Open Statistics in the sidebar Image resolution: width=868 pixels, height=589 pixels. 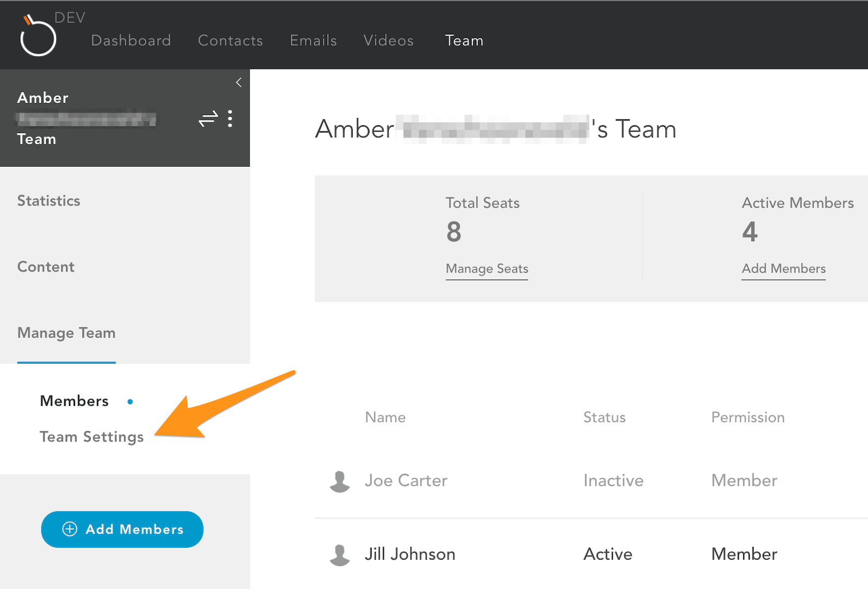(x=49, y=201)
